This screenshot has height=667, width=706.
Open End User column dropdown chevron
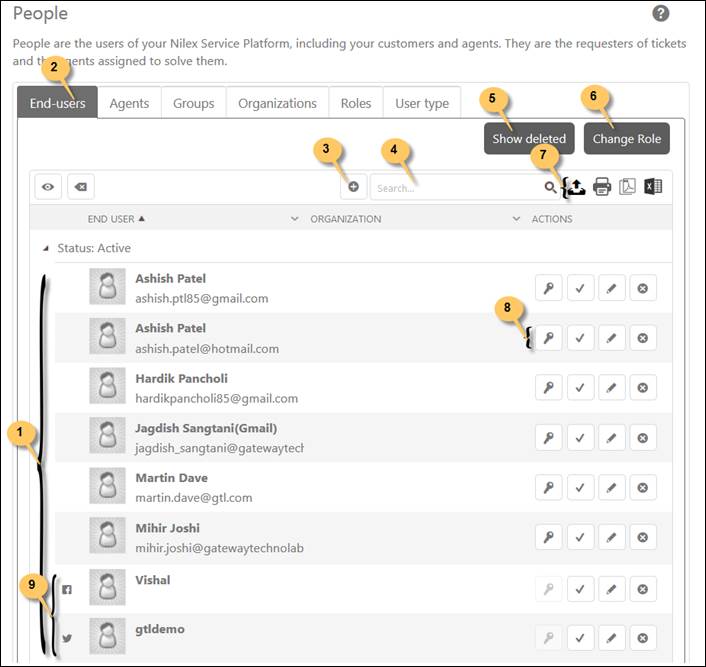pos(294,219)
